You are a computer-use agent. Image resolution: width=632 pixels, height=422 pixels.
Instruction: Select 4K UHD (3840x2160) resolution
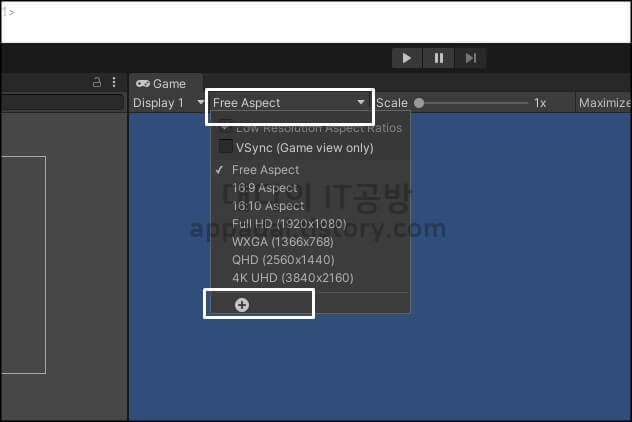tap(310, 278)
